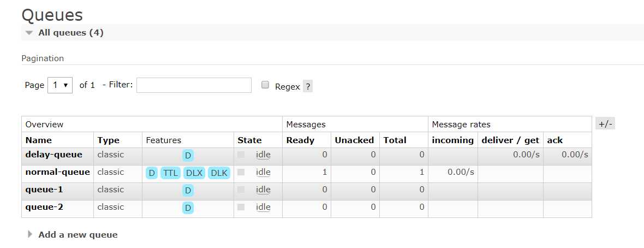
Task: Click the D badge on normal-queue row
Action: coord(152,173)
